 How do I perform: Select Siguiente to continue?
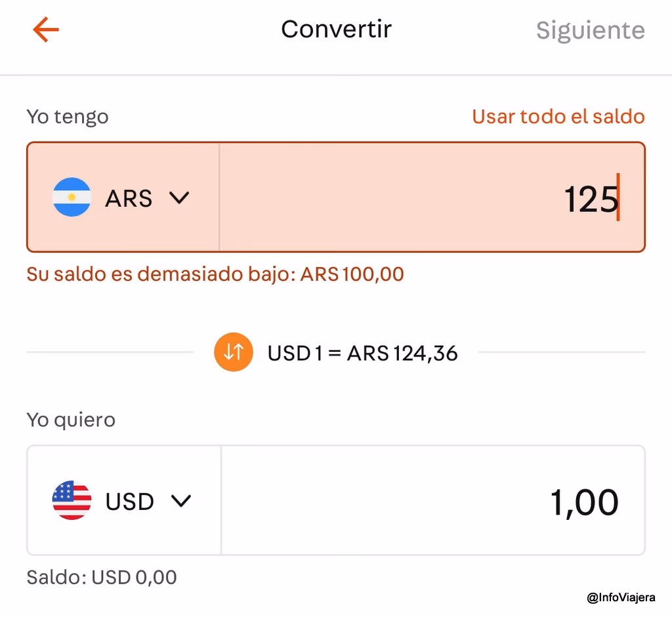click(x=589, y=30)
